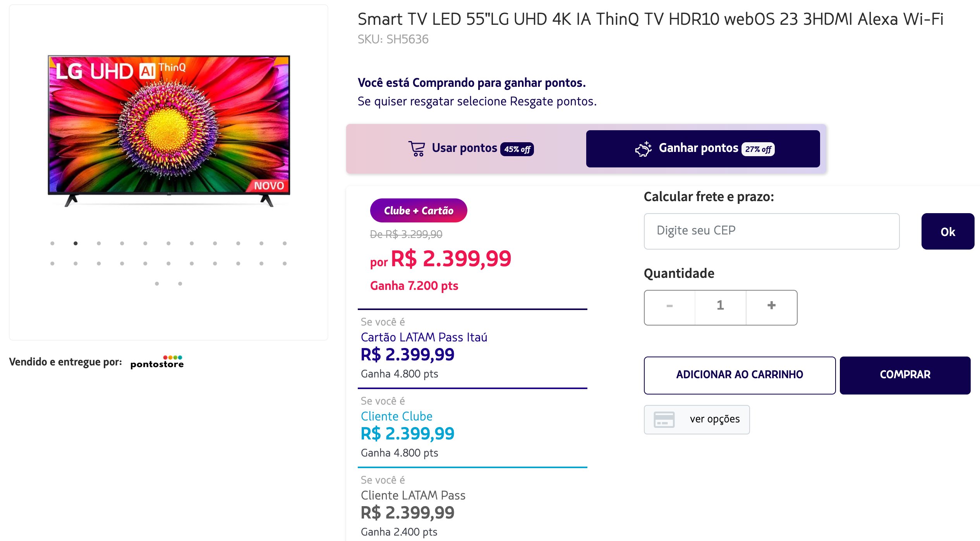
Task: Select the first image carousel dot
Action: click(52, 243)
